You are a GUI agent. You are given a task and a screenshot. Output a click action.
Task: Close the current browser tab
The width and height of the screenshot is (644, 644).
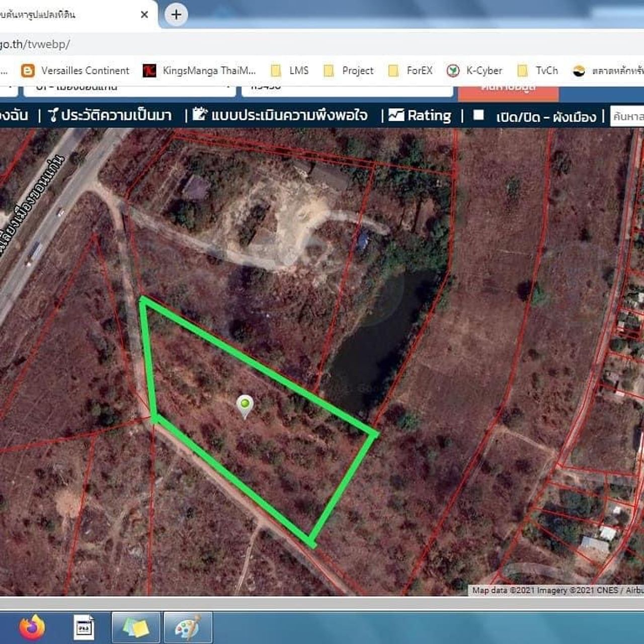point(144,15)
